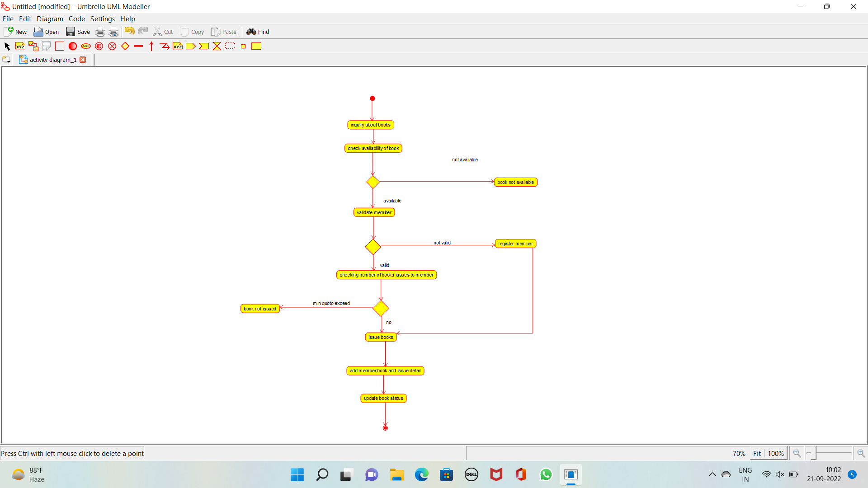
Task: Open the new diagram dropdown button
Action: (6, 60)
